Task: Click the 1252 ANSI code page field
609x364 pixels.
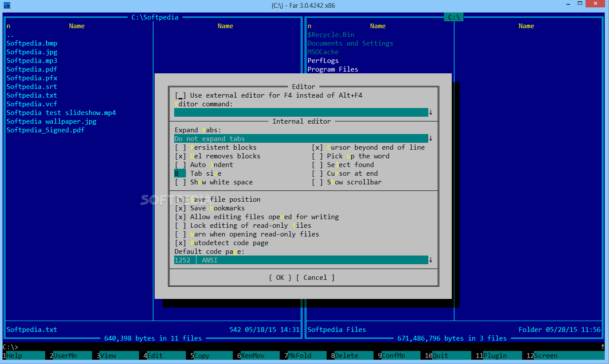Action: click(x=301, y=260)
